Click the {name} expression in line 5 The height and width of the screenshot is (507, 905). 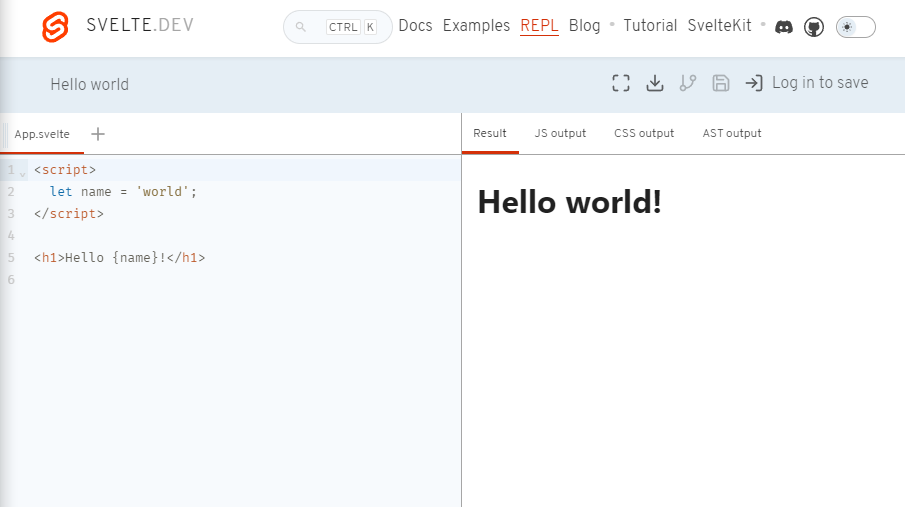tap(135, 258)
